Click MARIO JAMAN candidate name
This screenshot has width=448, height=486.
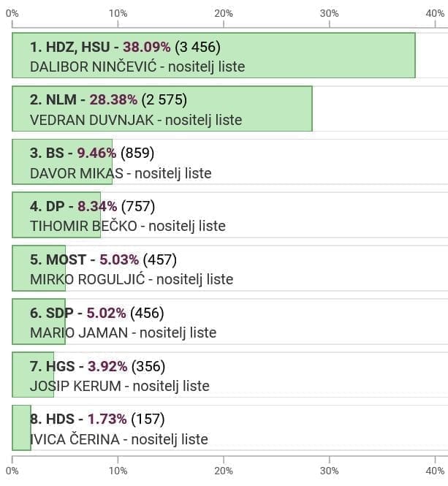[x=79, y=333]
